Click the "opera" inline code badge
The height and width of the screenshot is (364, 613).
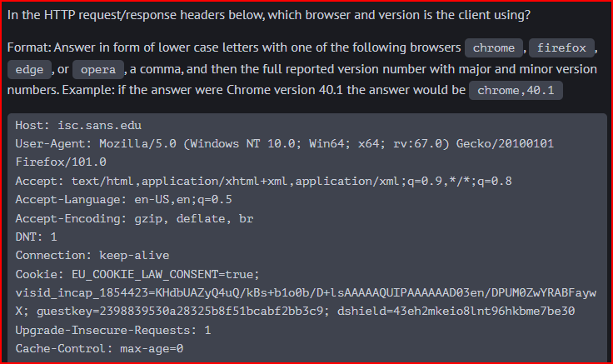tap(98, 70)
